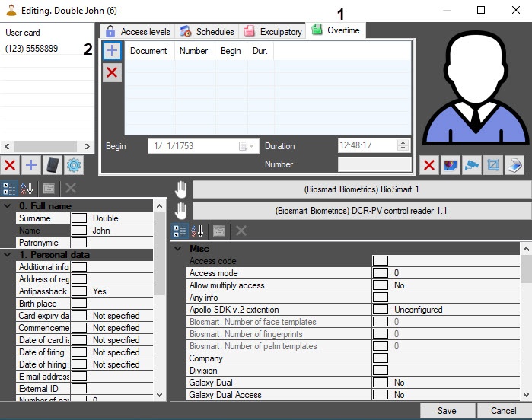Edit the Surname value Double
This screenshot has width=532, height=420.
click(x=121, y=218)
